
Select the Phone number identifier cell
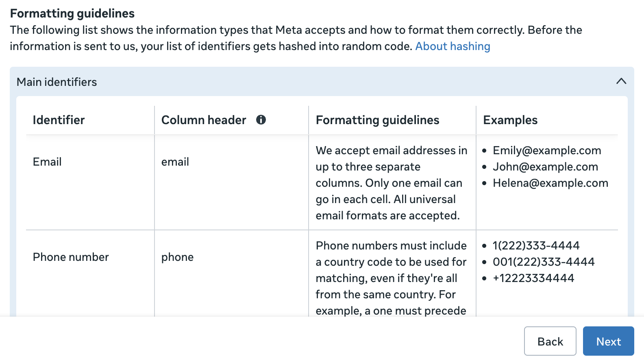[x=71, y=257]
